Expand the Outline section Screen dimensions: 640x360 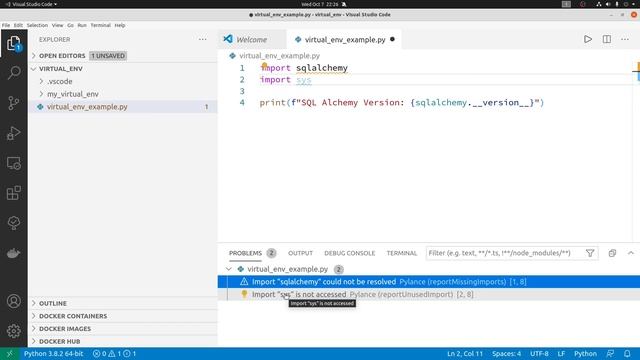[x=34, y=303]
